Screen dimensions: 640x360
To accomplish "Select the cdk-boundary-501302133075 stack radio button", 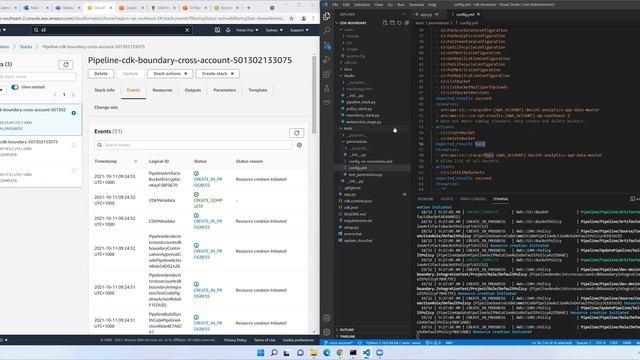I will click(74, 145).
